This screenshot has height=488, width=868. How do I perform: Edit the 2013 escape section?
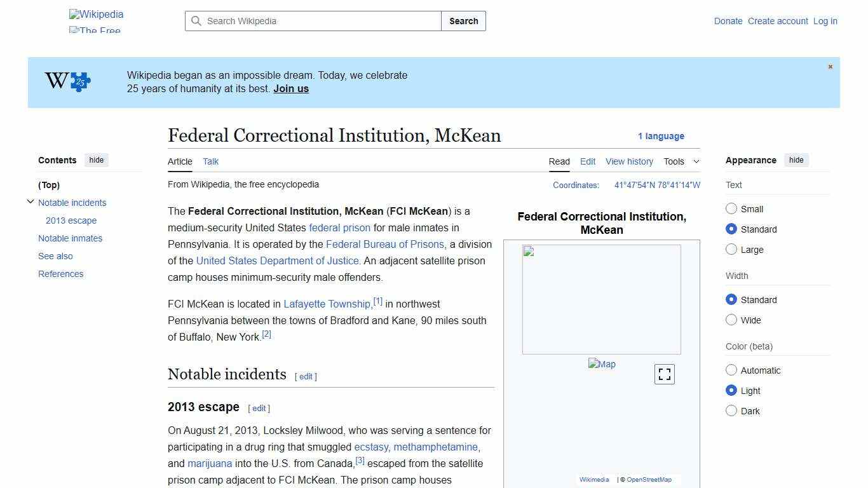(x=259, y=408)
